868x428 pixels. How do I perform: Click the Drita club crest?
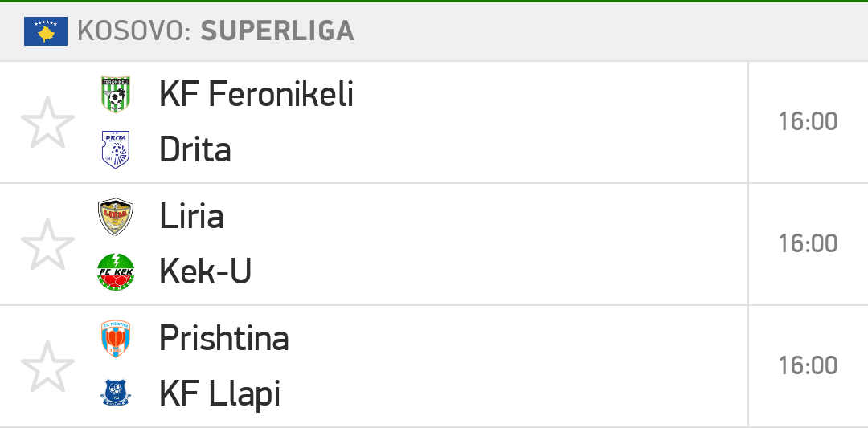tap(116, 150)
